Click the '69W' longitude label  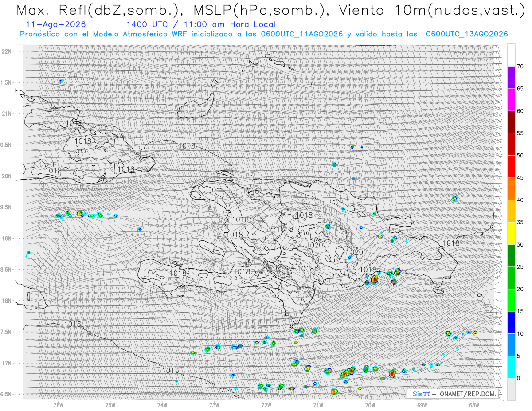pos(422,405)
